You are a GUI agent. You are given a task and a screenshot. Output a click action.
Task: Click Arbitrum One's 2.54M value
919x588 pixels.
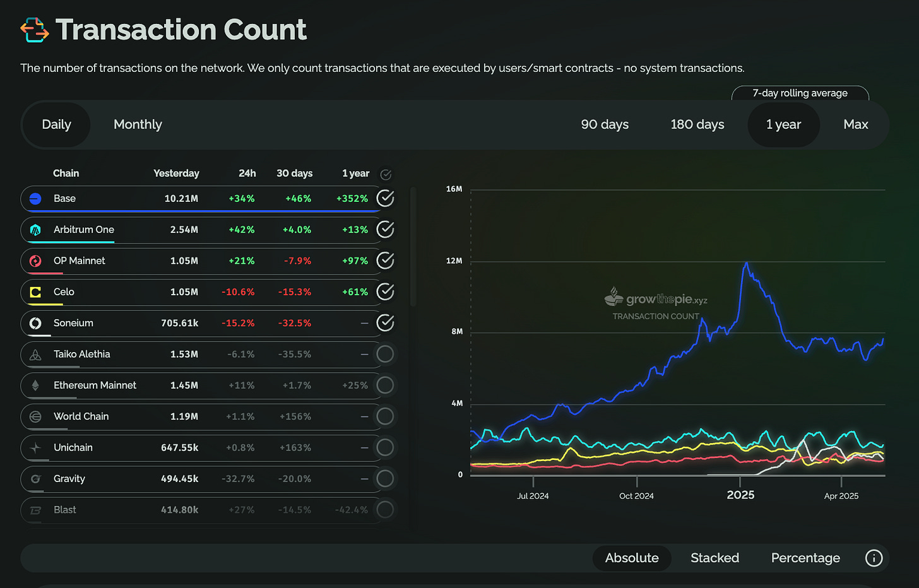(184, 230)
